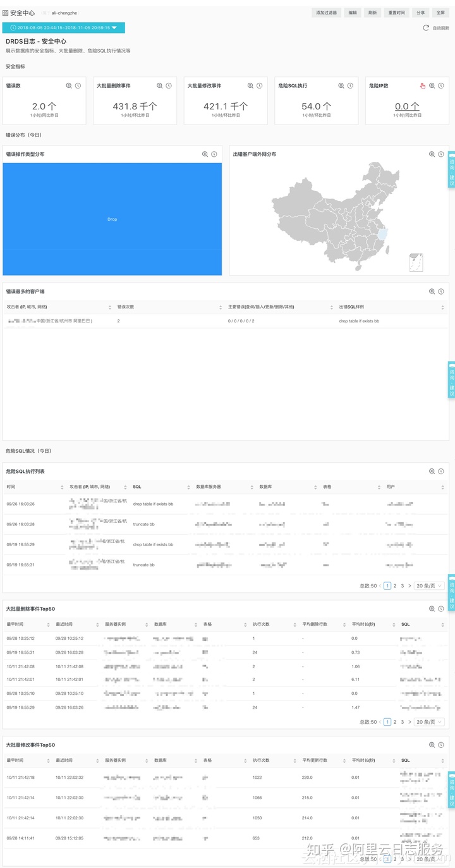Open 20条/页 dropdown in 大批量删除事件Top50
The width and height of the screenshot is (455, 868).
(429, 722)
